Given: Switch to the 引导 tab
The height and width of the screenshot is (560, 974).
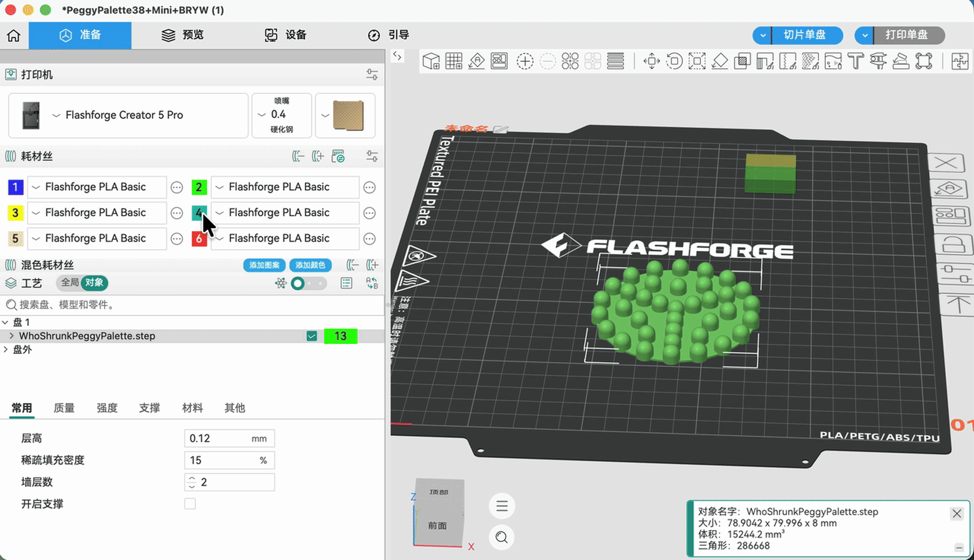Looking at the screenshot, I should coord(389,35).
